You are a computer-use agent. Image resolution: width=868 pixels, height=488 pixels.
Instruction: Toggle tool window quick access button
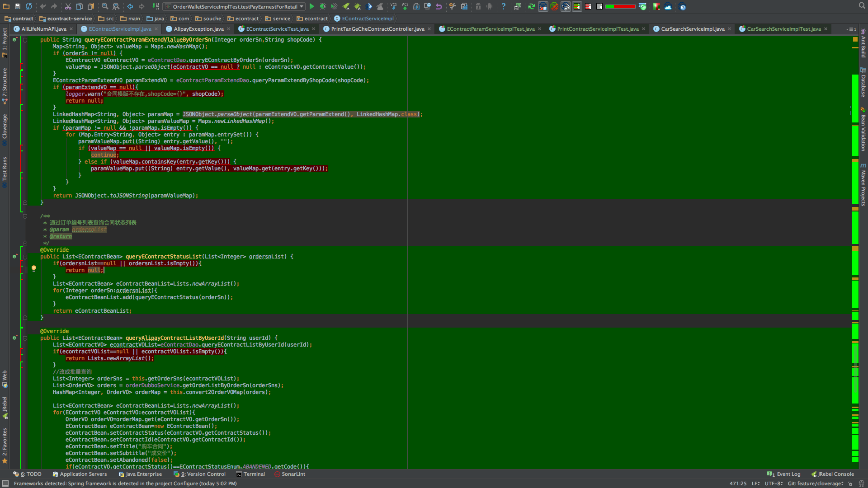[x=5, y=483]
